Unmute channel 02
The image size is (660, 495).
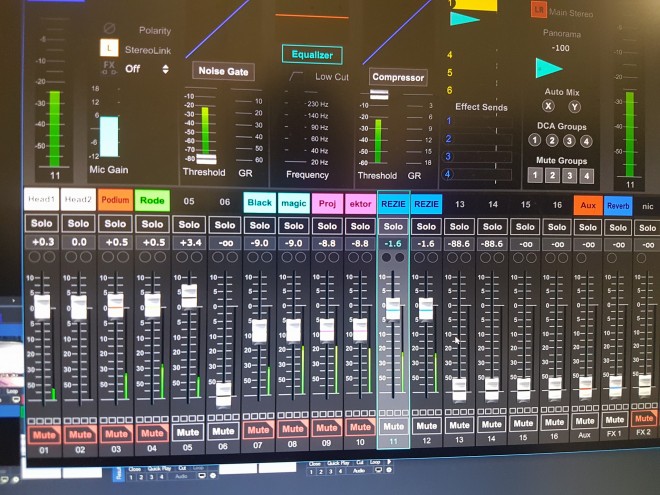[x=80, y=434]
